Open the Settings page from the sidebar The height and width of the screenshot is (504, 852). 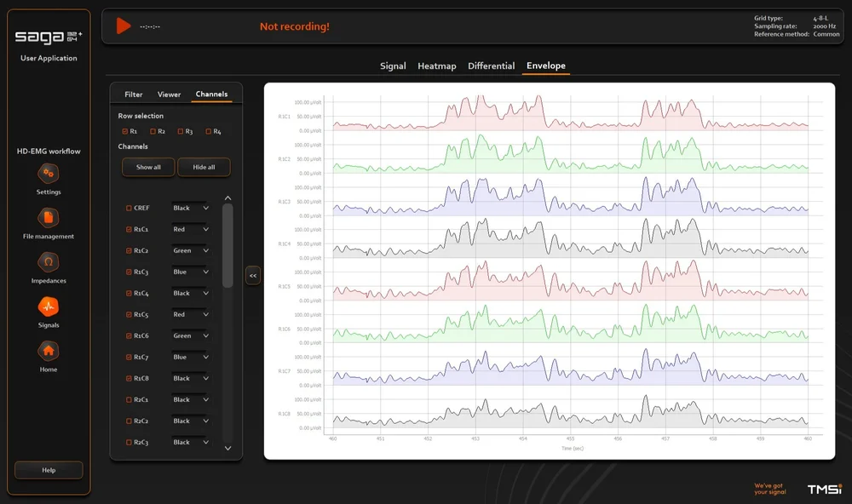[49, 176]
